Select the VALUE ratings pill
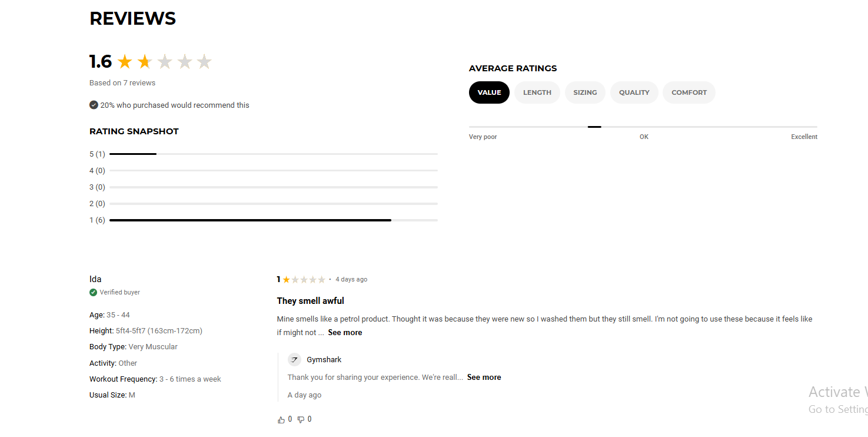This screenshot has width=868, height=437. tap(489, 92)
